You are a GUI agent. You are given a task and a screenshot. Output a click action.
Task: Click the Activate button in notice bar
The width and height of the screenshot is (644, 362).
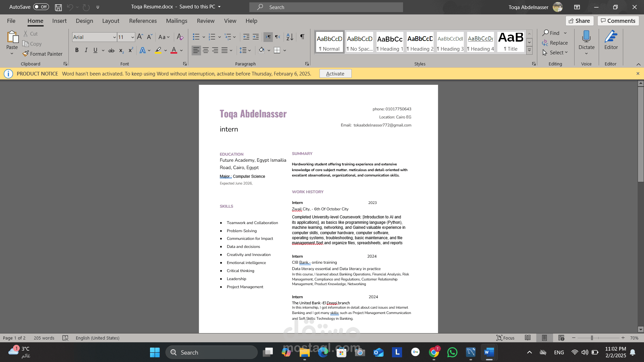[x=335, y=73]
